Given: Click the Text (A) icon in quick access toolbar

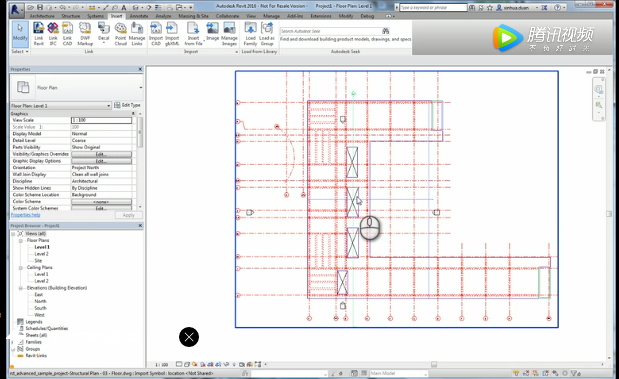Looking at the screenshot, I should pyautogui.click(x=124, y=7).
